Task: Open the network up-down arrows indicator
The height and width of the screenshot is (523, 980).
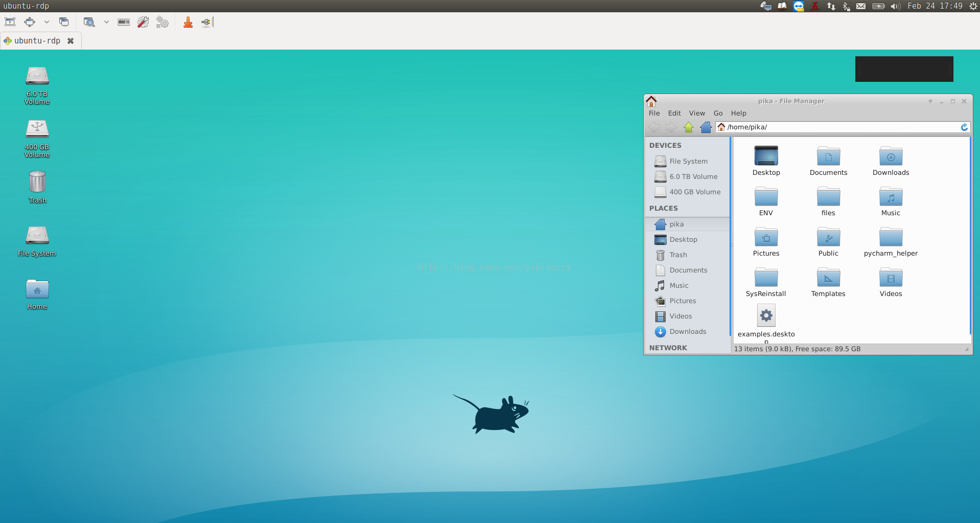Action: tap(831, 6)
